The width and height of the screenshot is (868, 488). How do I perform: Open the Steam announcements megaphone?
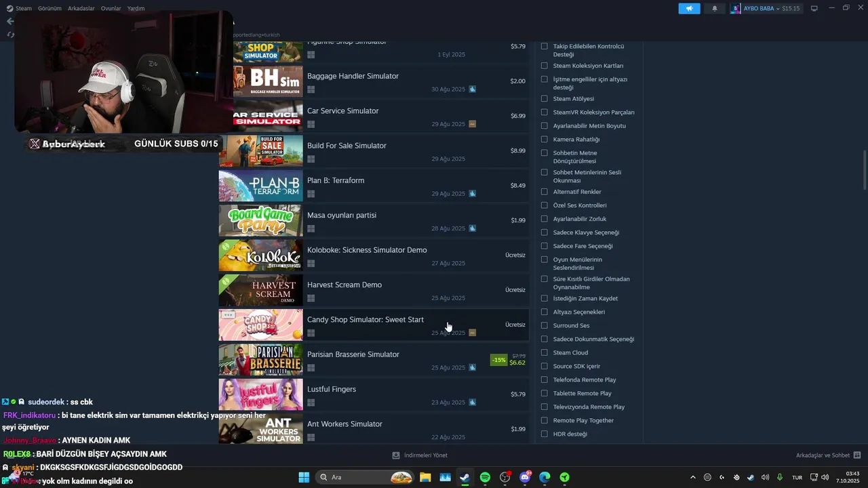point(689,8)
